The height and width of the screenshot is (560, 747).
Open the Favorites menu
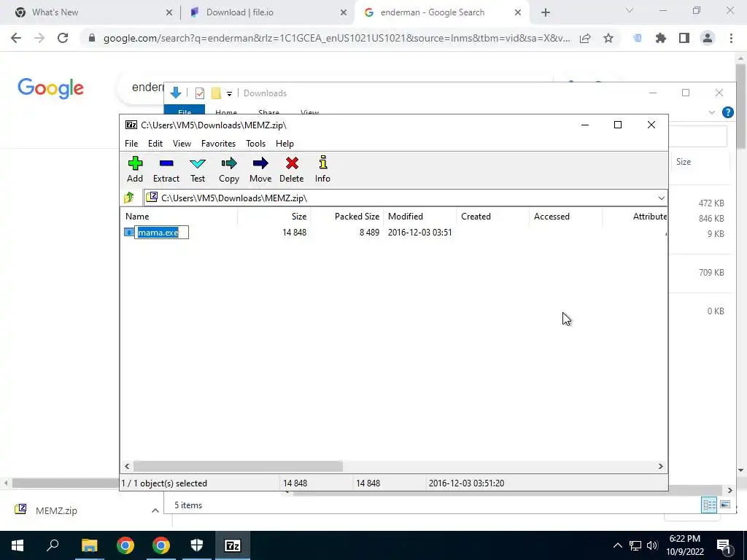click(218, 144)
